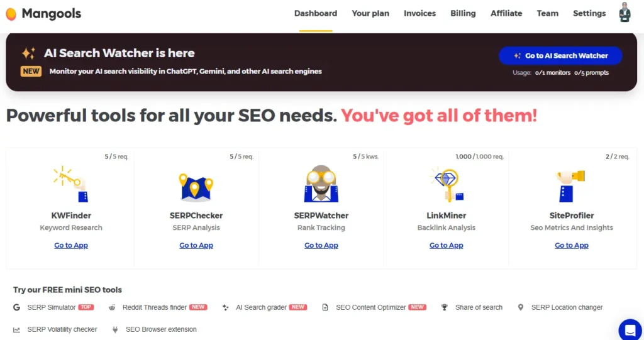Click the Keyword Research subtitle
644x340 pixels.
pos(71,228)
